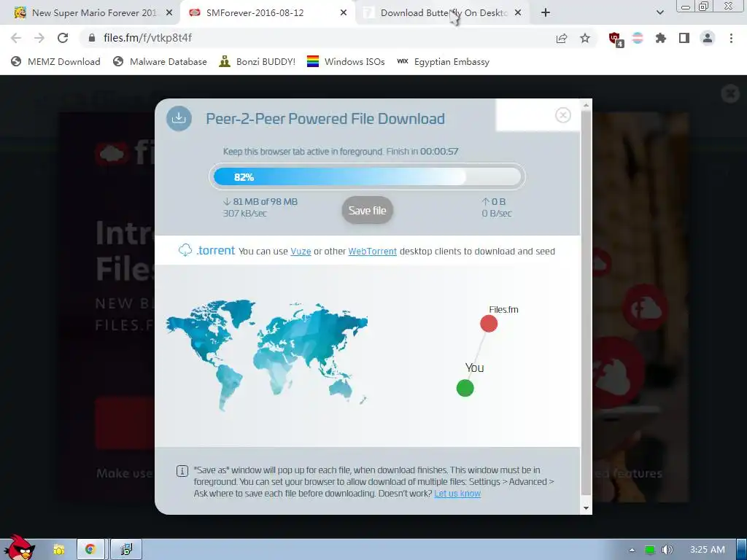Screen dimensions: 747x560
Task: Go forward to next page
Action: (x=39, y=38)
